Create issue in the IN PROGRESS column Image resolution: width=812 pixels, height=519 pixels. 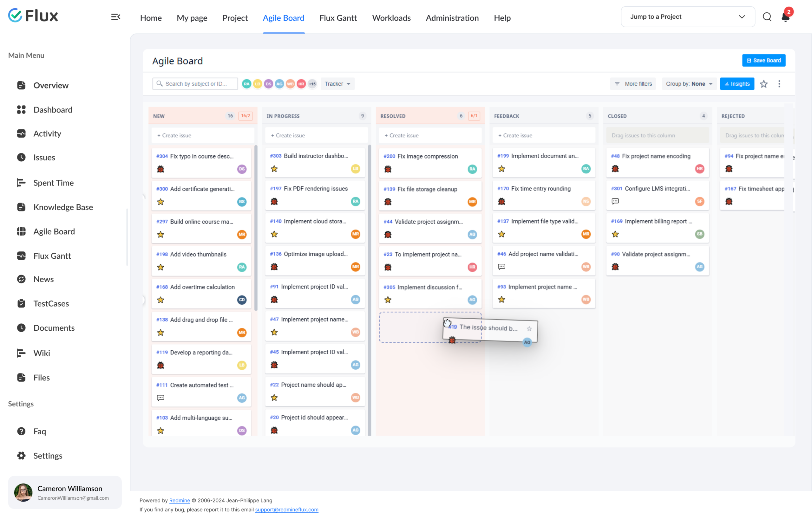pyautogui.click(x=316, y=135)
